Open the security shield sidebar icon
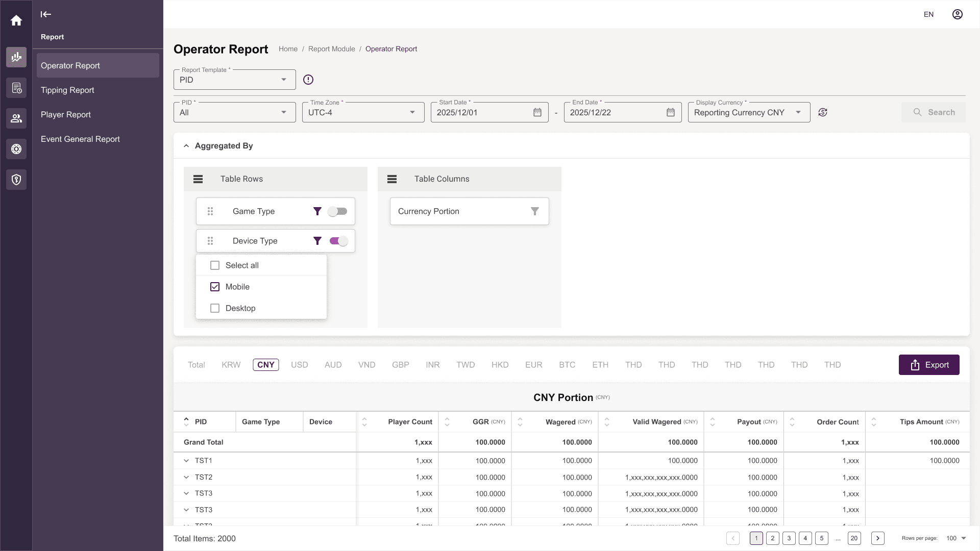This screenshot has height=551, width=980. click(16, 180)
